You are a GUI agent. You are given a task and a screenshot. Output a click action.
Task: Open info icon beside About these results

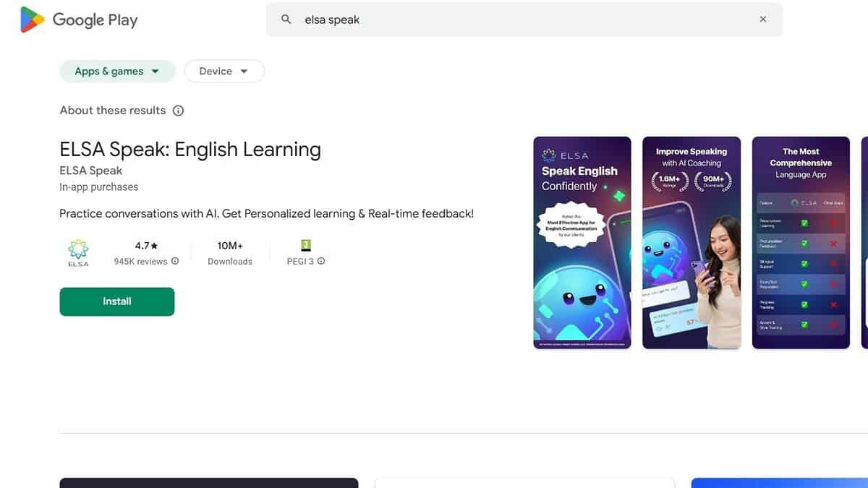pos(178,111)
